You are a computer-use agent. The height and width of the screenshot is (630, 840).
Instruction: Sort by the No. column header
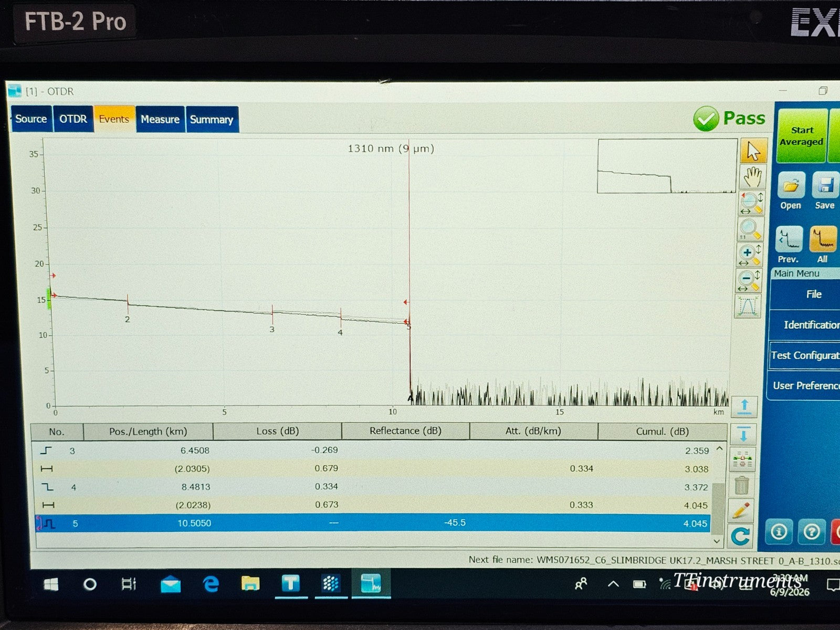point(57,432)
